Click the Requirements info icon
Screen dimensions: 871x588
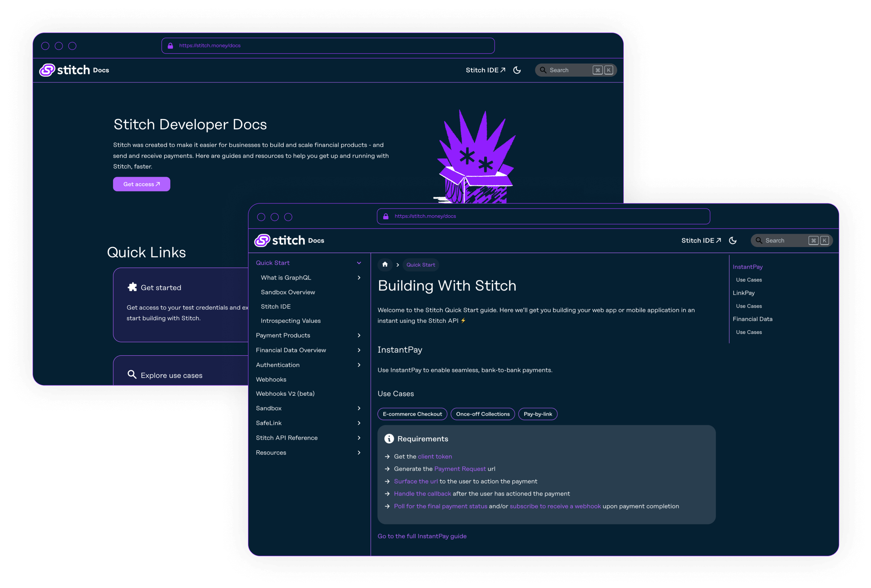(x=389, y=439)
